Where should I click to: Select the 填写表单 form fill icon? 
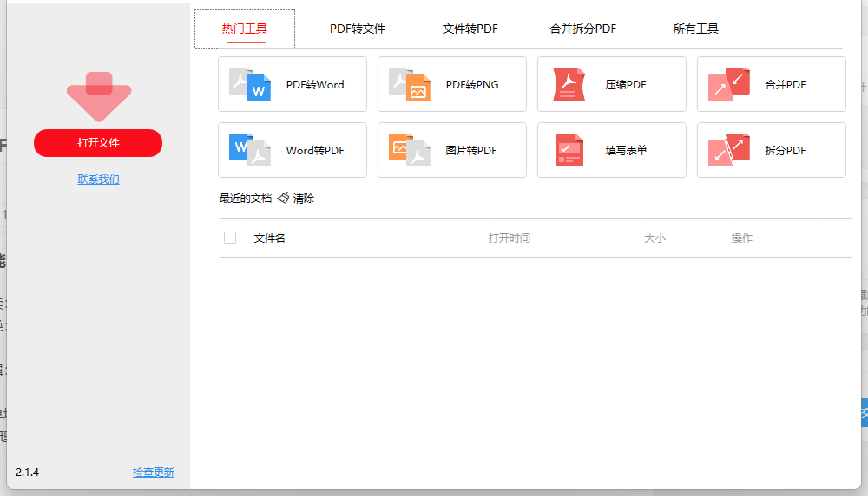(x=569, y=150)
